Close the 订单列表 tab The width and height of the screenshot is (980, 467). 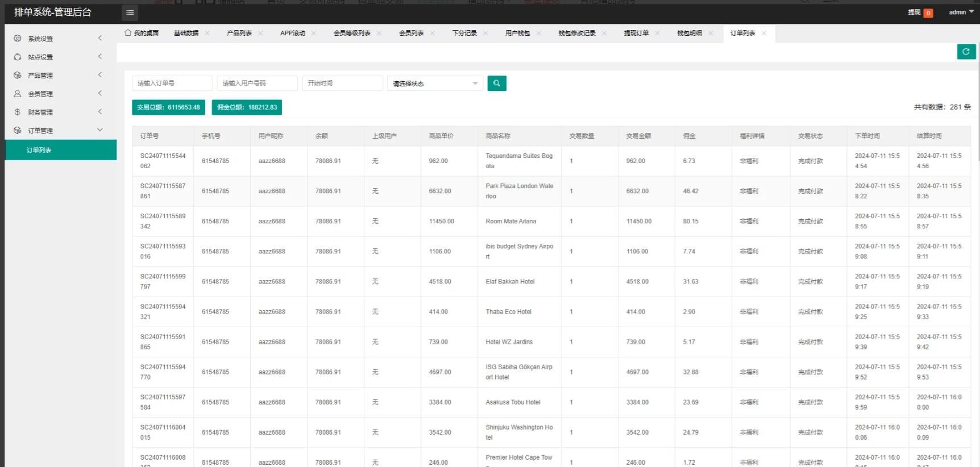click(x=764, y=33)
